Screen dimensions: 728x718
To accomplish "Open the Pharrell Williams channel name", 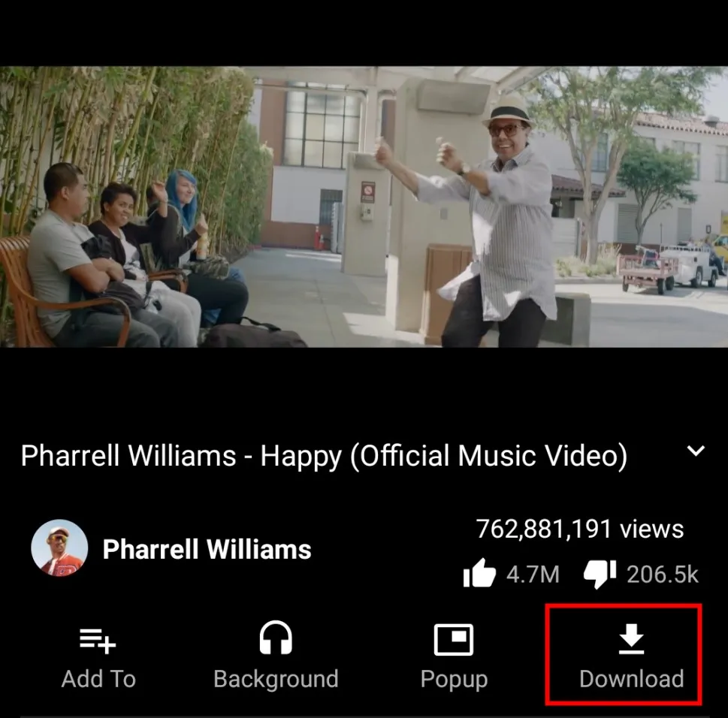I will [207, 550].
